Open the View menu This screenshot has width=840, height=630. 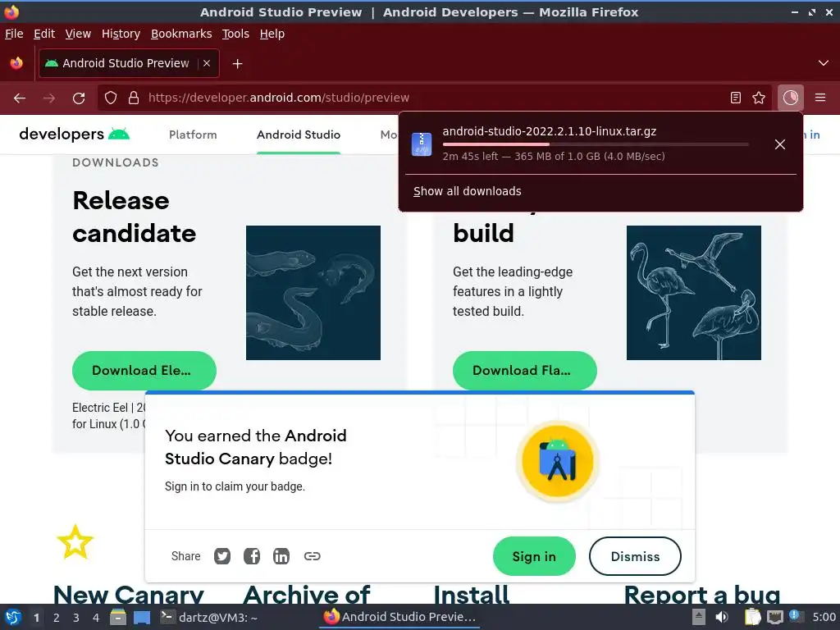tap(78, 34)
